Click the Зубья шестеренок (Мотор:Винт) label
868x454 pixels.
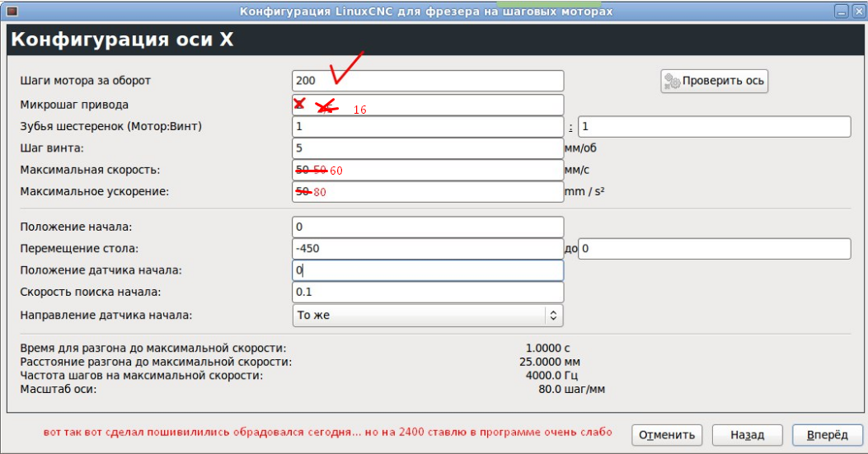pos(110,126)
